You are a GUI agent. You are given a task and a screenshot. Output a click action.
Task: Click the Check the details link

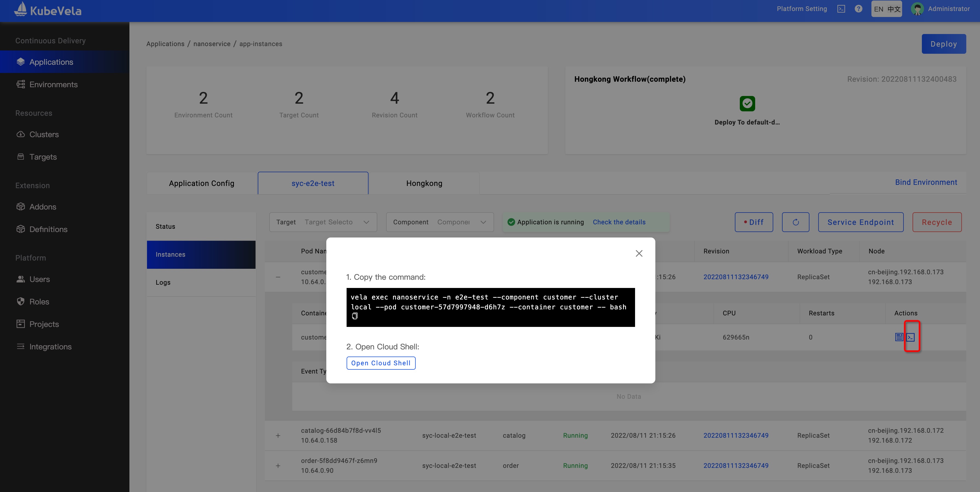pyautogui.click(x=619, y=222)
